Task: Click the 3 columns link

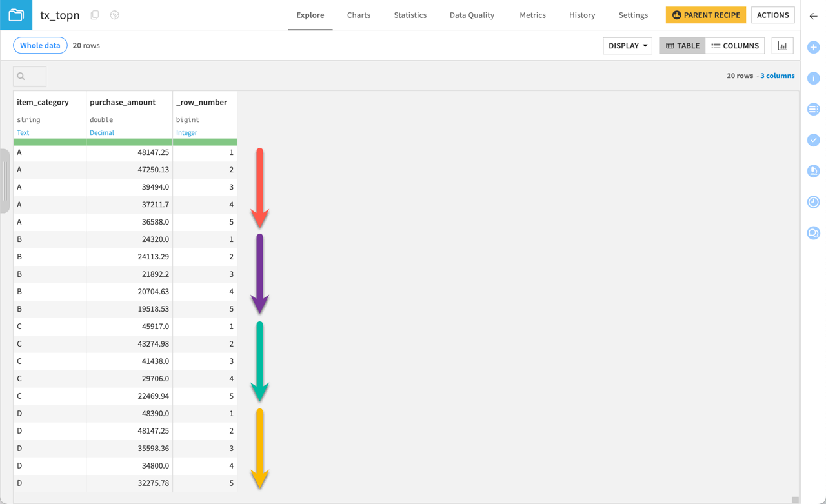Action: [777, 76]
